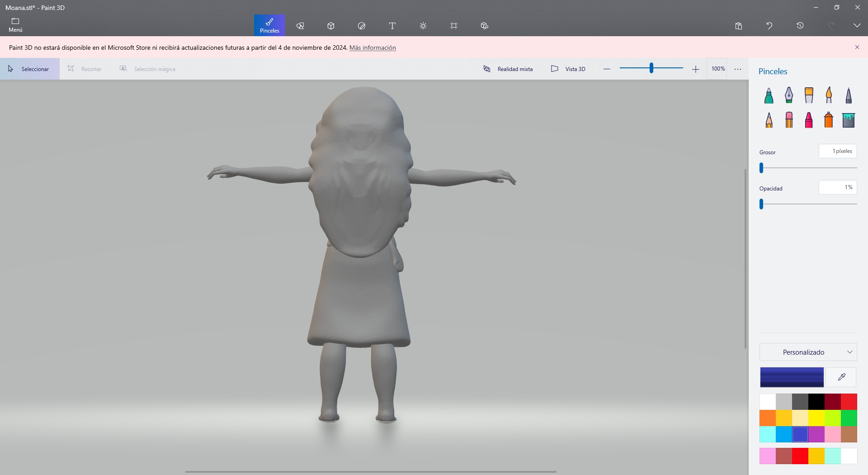Image resolution: width=868 pixels, height=475 pixels.
Task: Click the Moana 3D model
Action: coord(362,256)
